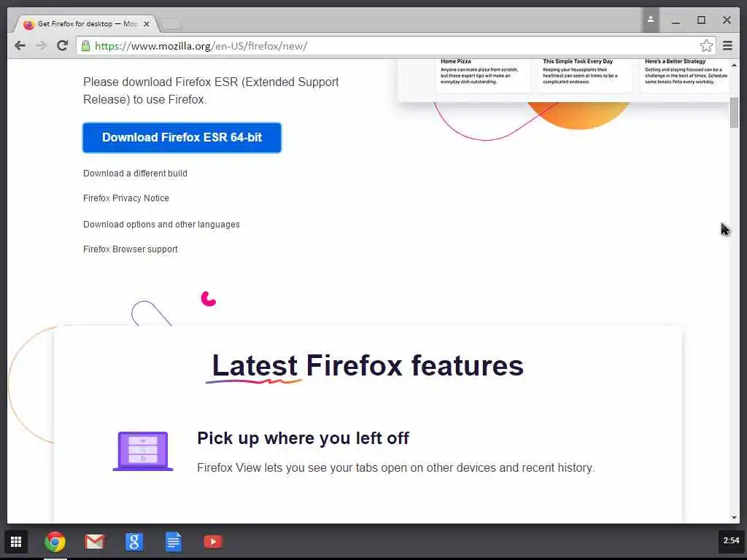Open Gmail from the shelf

click(94, 542)
